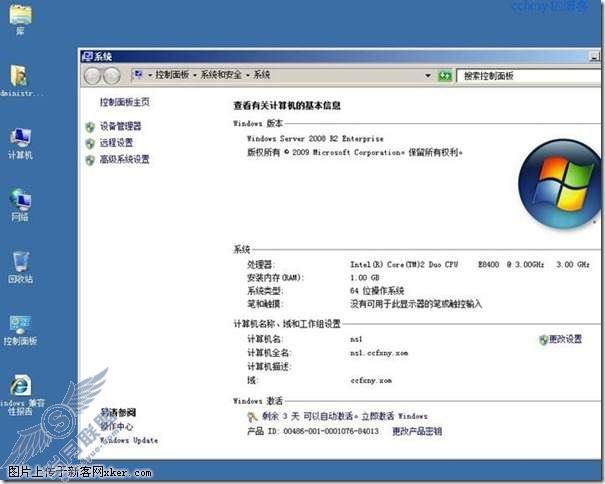Click the shield icon beside 远程设置

click(90, 144)
